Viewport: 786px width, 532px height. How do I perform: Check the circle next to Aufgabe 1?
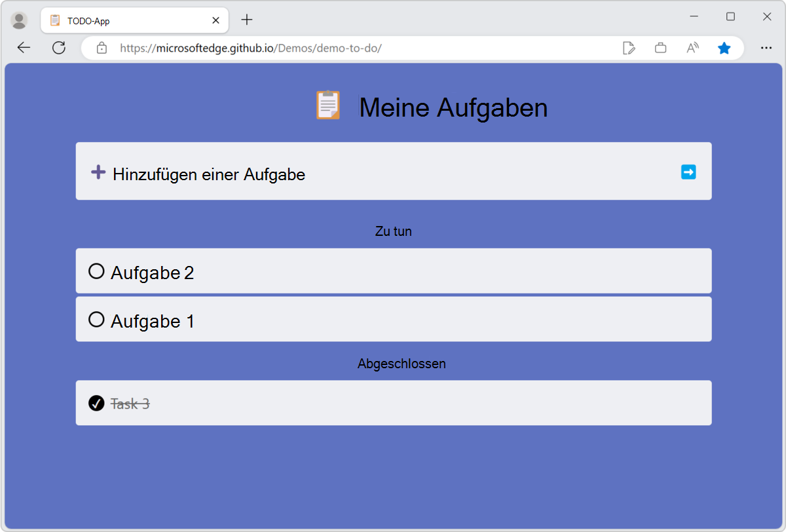tap(97, 319)
